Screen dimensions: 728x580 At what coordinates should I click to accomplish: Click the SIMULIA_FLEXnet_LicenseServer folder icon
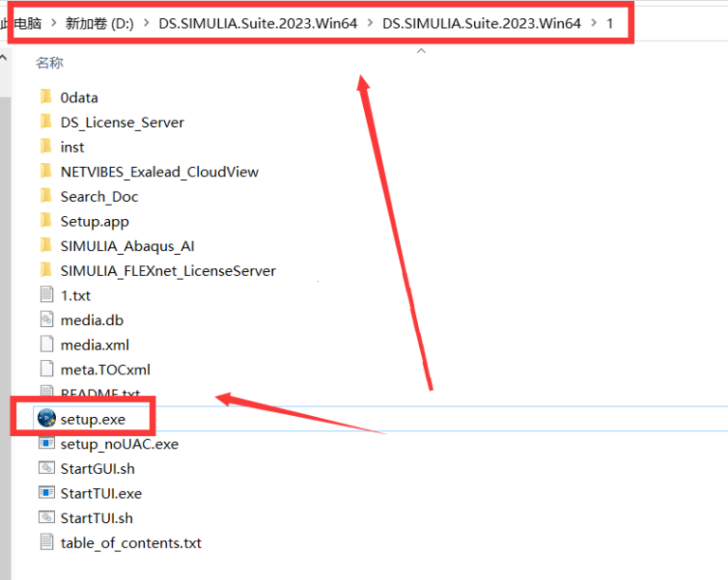click(x=45, y=270)
